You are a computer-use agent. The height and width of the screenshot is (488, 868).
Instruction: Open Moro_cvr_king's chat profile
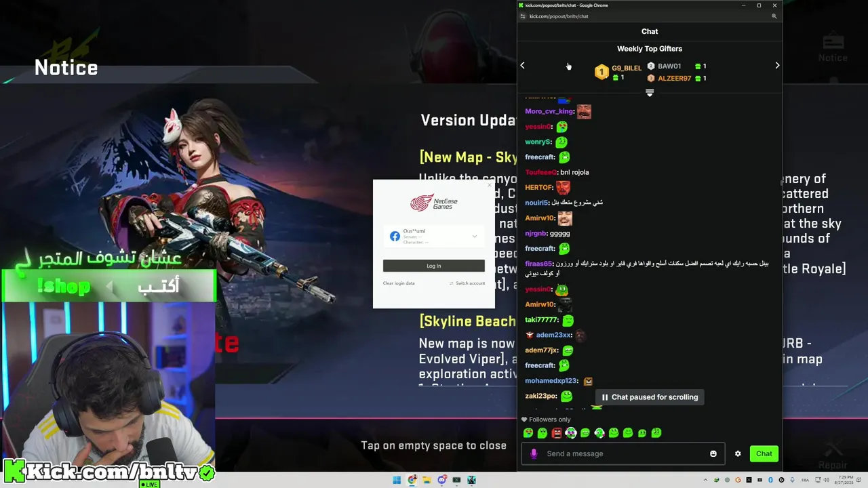point(549,111)
